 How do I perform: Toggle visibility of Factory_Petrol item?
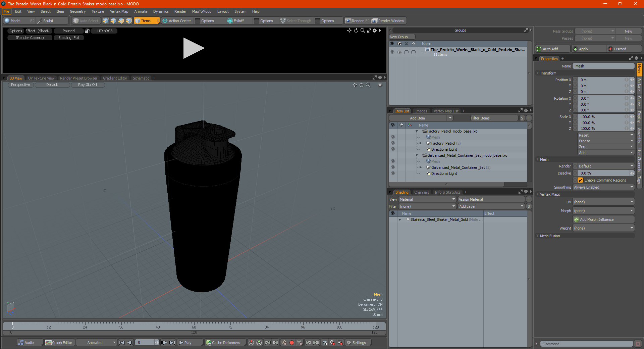[393, 143]
